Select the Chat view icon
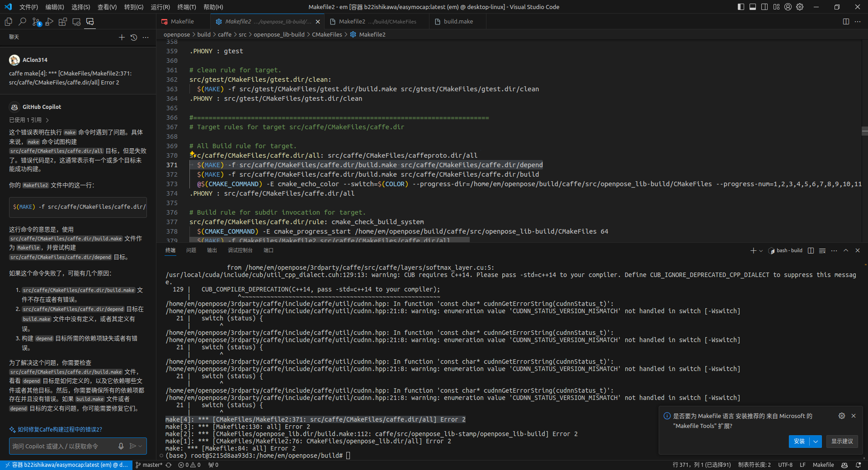The image size is (868, 470). click(x=90, y=22)
